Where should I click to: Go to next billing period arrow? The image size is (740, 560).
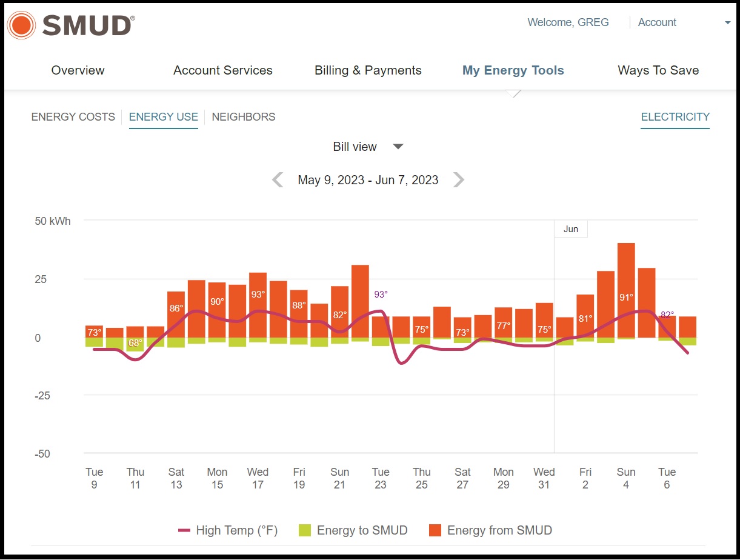[459, 180]
